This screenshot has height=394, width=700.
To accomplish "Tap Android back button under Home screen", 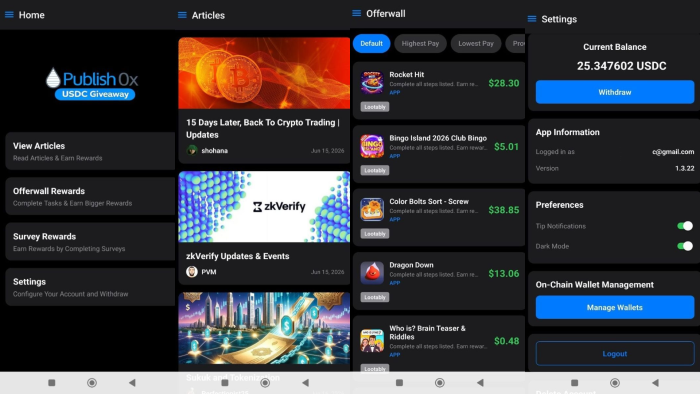I will 132,382.
